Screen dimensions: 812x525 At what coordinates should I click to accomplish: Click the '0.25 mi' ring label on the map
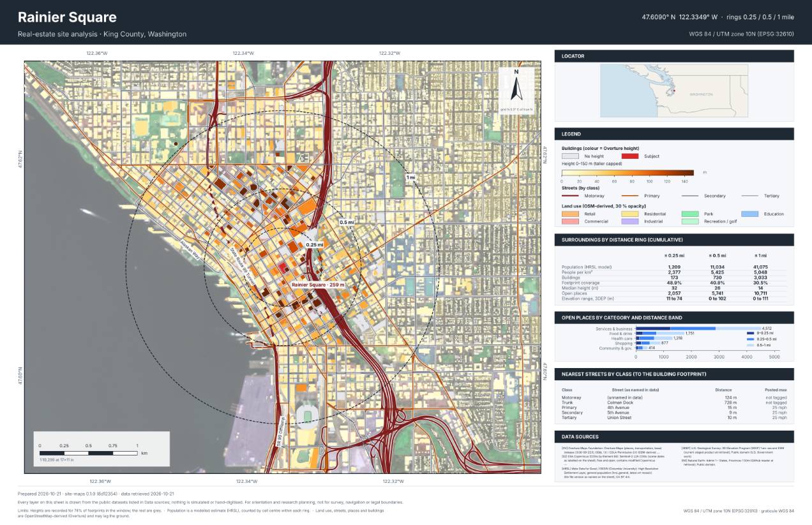[x=315, y=244]
